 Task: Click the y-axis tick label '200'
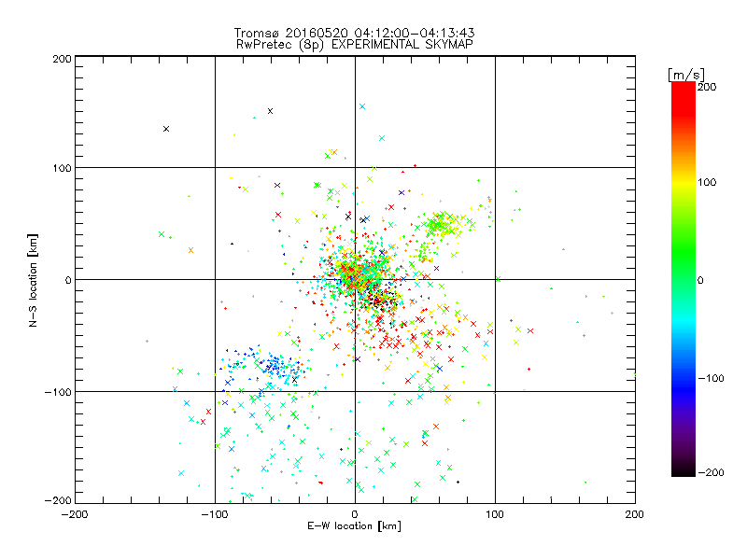[62, 60]
